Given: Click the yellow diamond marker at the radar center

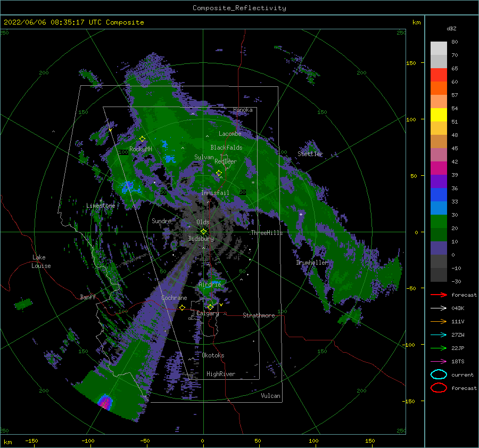Looking at the screenshot, I should [x=203, y=232].
